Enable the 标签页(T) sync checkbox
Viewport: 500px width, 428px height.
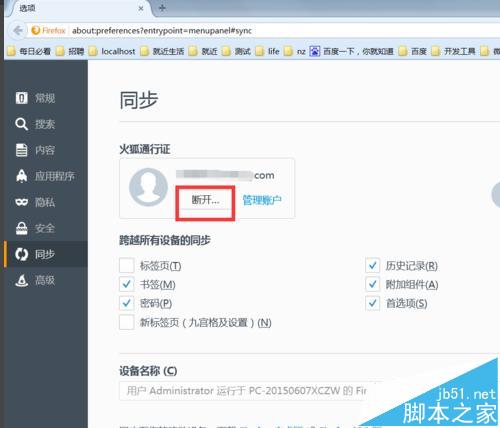tap(127, 266)
